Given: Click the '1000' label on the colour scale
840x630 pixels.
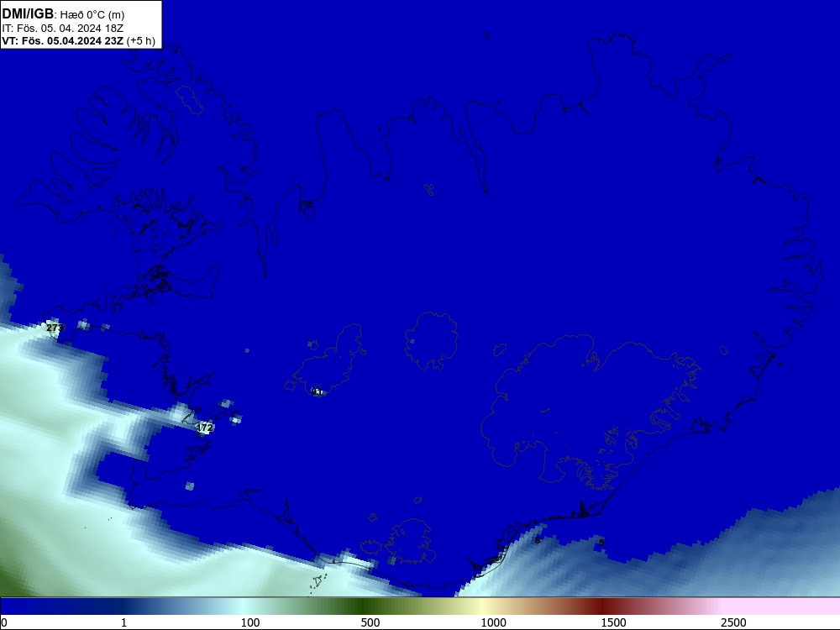Looking at the screenshot, I should tap(493, 622).
